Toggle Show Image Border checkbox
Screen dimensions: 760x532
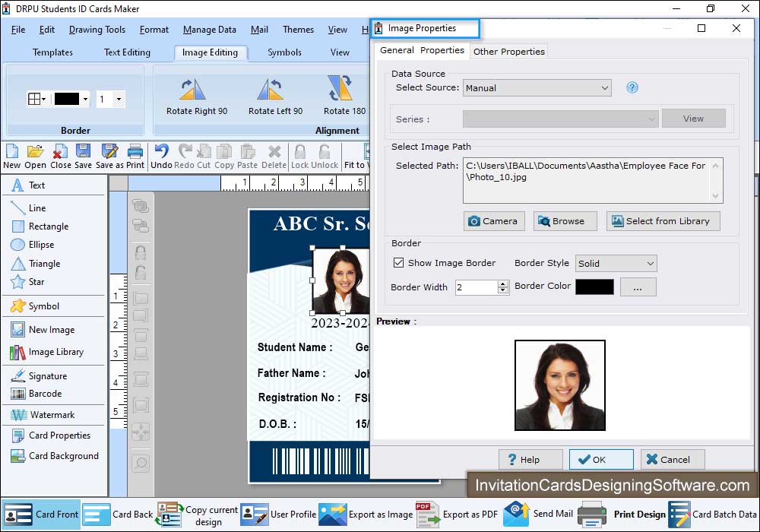click(x=398, y=263)
